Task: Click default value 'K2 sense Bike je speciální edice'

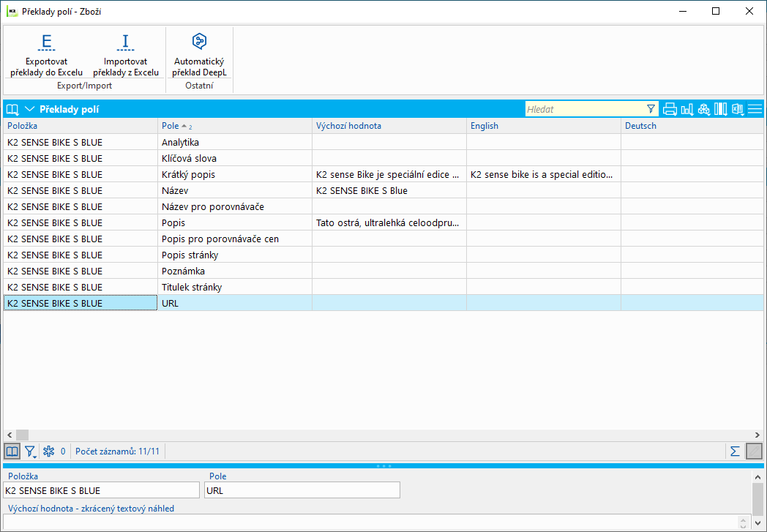Action: click(389, 175)
